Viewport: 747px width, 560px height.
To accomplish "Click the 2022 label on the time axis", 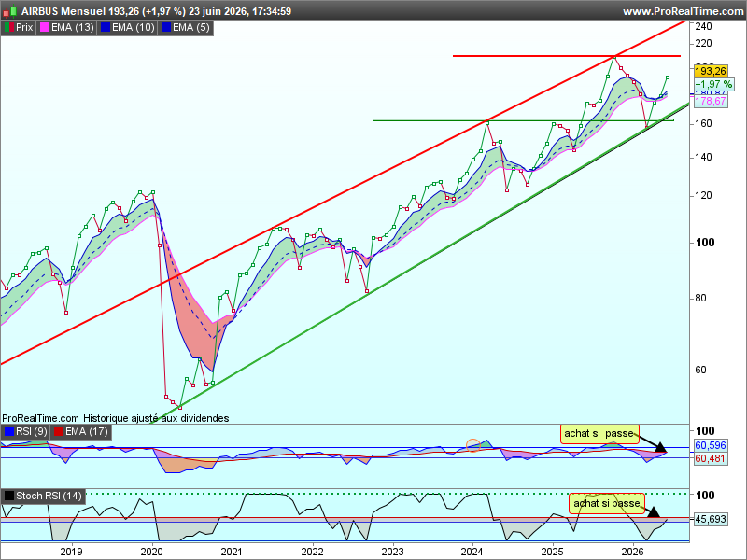I will [x=312, y=552].
